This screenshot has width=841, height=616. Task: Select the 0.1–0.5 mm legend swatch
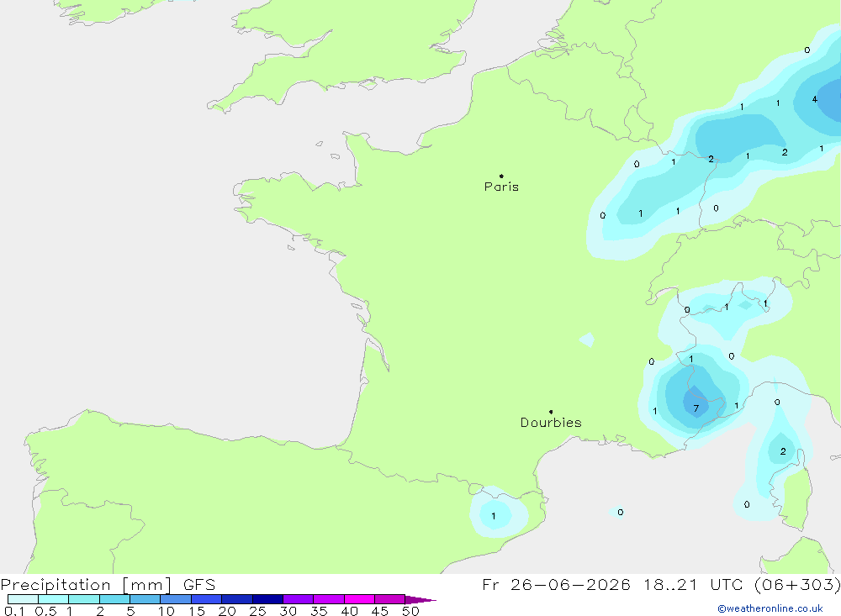(23, 599)
